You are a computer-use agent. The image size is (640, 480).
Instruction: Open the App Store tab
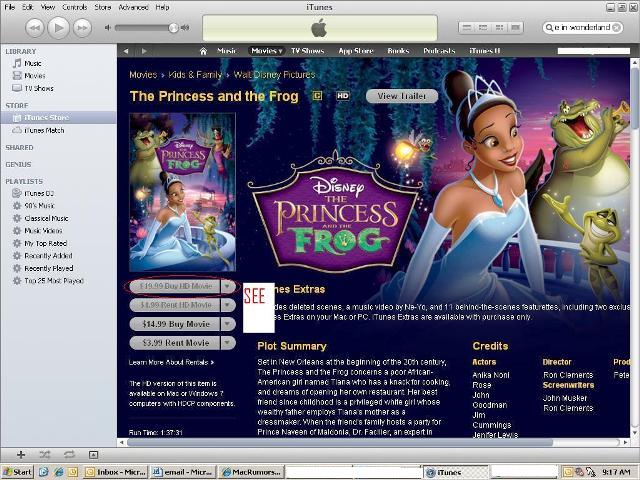click(x=356, y=51)
